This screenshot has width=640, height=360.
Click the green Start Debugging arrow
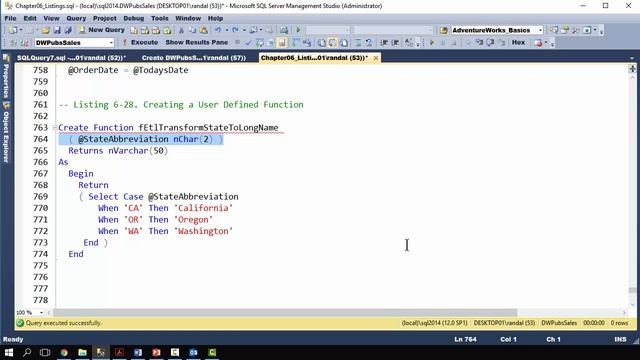298,30
